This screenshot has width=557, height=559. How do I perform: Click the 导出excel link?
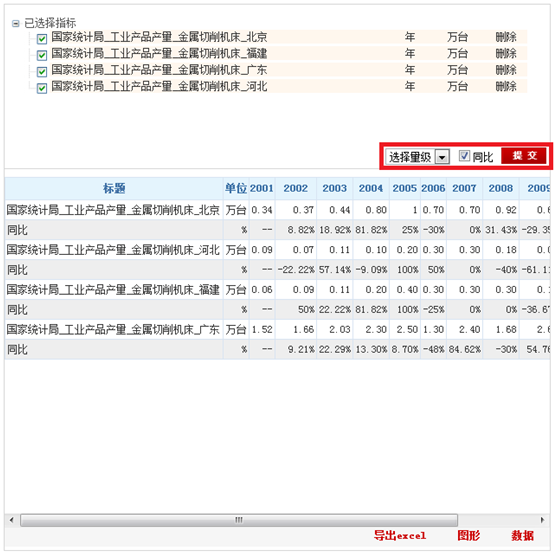click(x=400, y=535)
